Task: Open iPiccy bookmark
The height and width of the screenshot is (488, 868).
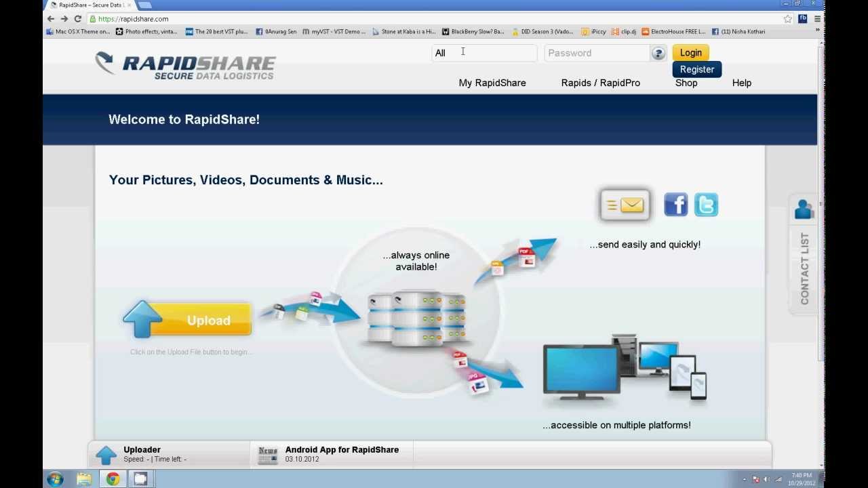Action: pos(593,31)
